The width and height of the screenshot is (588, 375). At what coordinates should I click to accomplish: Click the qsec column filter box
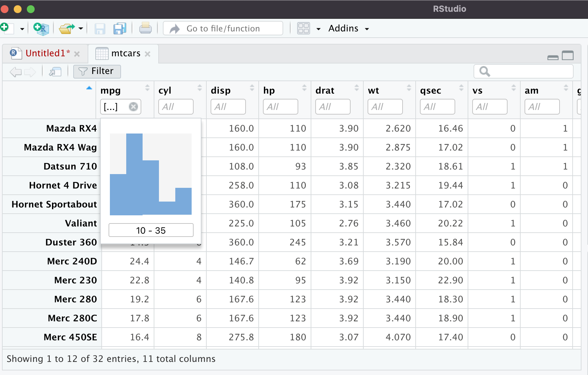(438, 107)
